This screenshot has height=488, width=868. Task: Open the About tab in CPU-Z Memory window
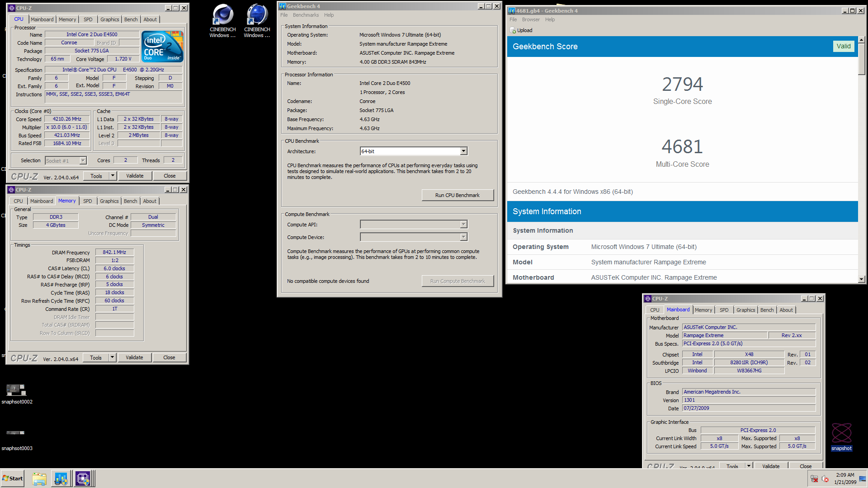[150, 201]
